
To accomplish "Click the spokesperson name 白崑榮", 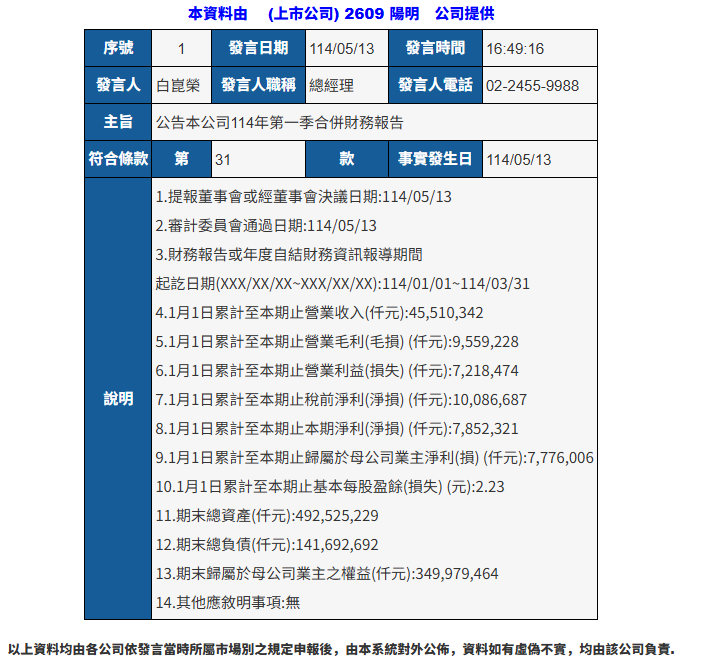I will click(x=178, y=86).
